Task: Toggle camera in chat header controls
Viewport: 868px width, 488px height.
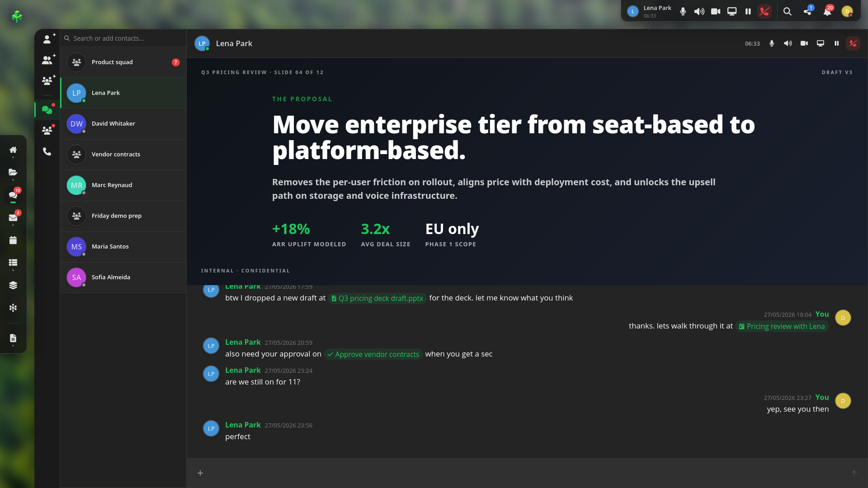Action: click(804, 43)
